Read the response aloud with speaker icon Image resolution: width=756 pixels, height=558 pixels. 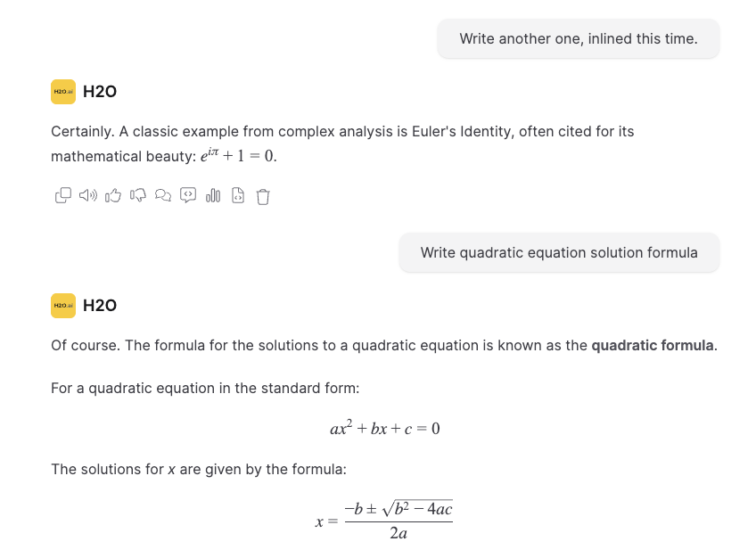point(87,195)
